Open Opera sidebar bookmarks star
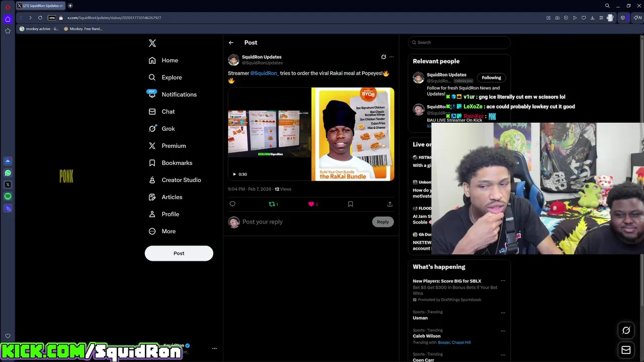The width and height of the screenshot is (644, 362). point(8,31)
